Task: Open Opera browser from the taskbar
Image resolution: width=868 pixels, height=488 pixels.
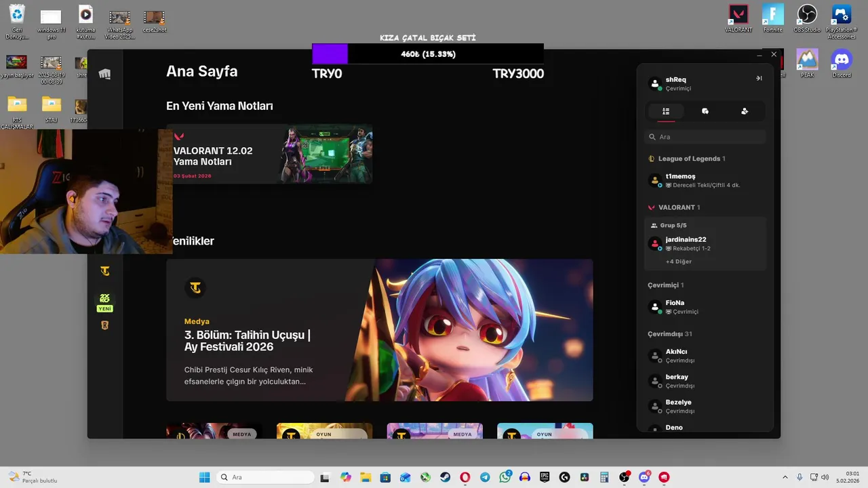Action: pos(465,477)
